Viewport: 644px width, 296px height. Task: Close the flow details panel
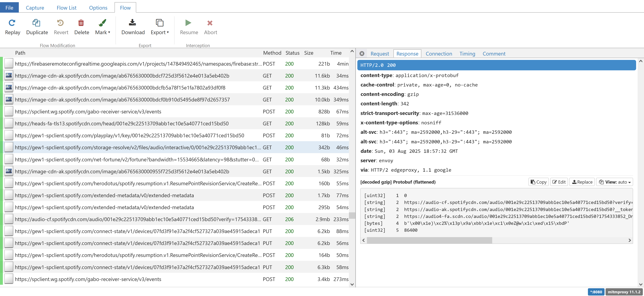(x=362, y=54)
